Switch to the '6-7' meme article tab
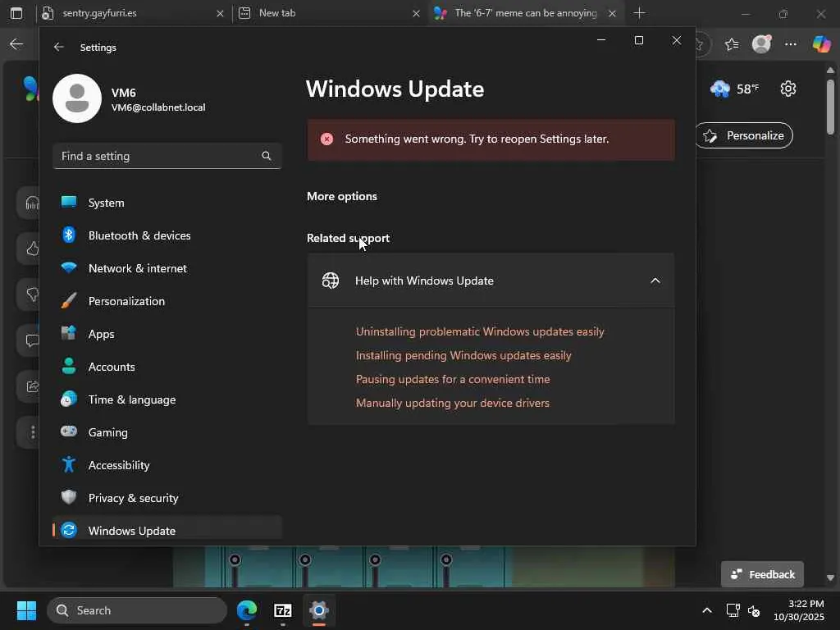The height and width of the screenshot is (630, 840). click(525, 13)
